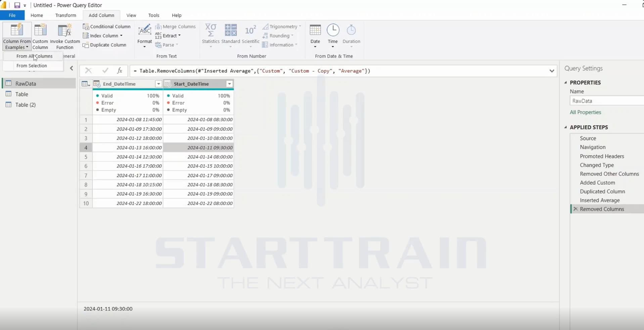Select the Changed Type applied step
Image resolution: width=644 pixels, height=330 pixels.
tap(597, 165)
